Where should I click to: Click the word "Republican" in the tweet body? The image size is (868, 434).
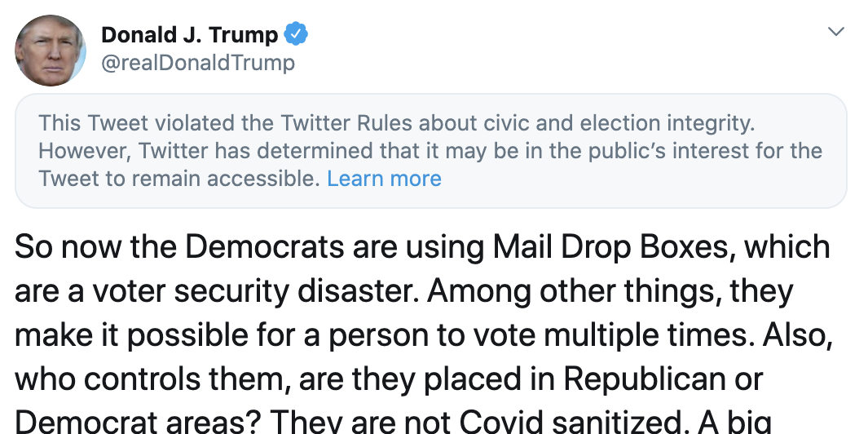point(645,379)
